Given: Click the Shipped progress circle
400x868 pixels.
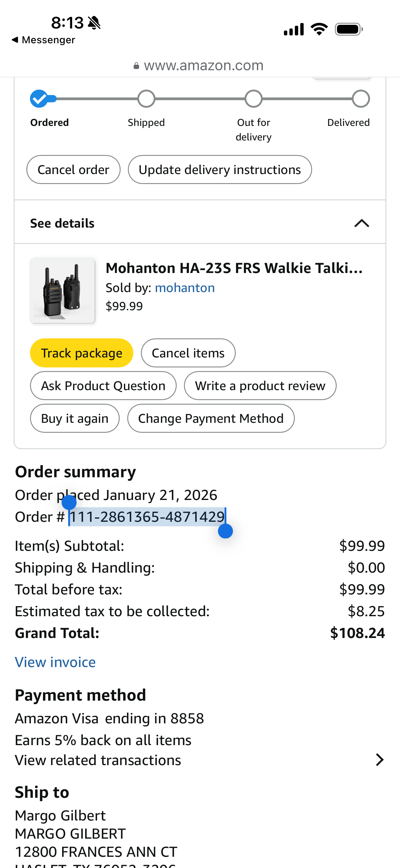Looking at the screenshot, I should [x=146, y=99].
